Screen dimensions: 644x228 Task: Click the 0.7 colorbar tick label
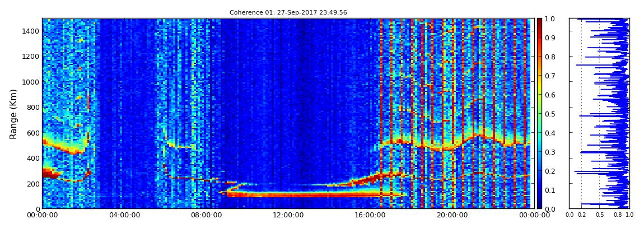549,76
